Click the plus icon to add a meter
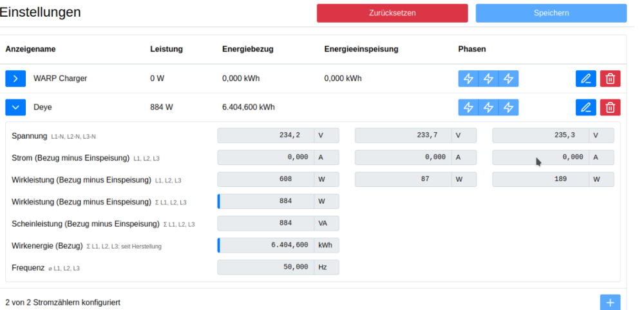This screenshot has width=644, height=310. [x=610, y=302]
